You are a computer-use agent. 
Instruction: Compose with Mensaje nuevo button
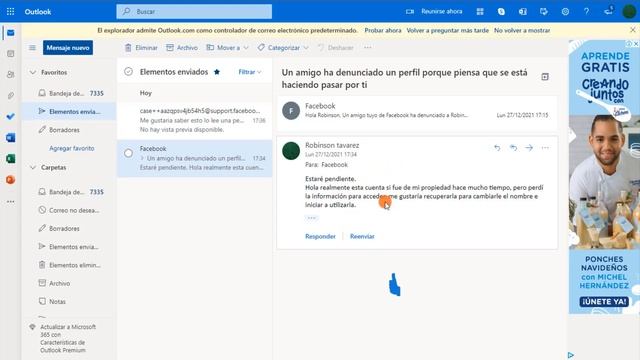(x=68, y=48)
